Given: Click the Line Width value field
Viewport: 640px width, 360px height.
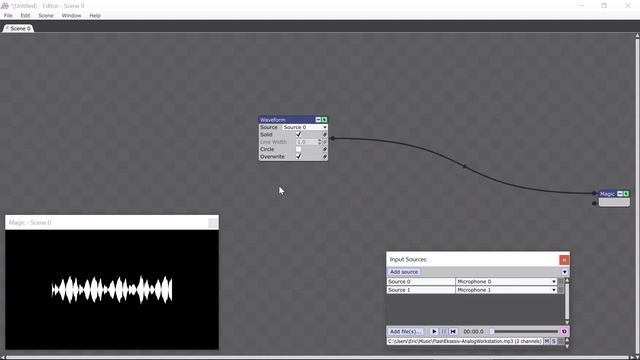Looking at the screenshot, I should [307, 142].
